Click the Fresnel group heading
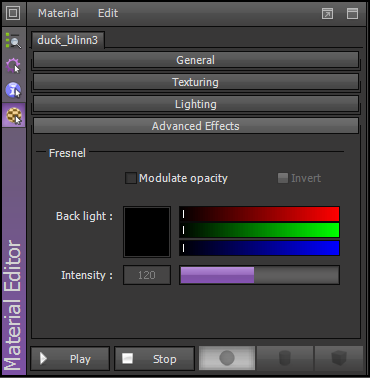This screenshot has width=370, height=378. pyautogui.click(x=67, y=153)
